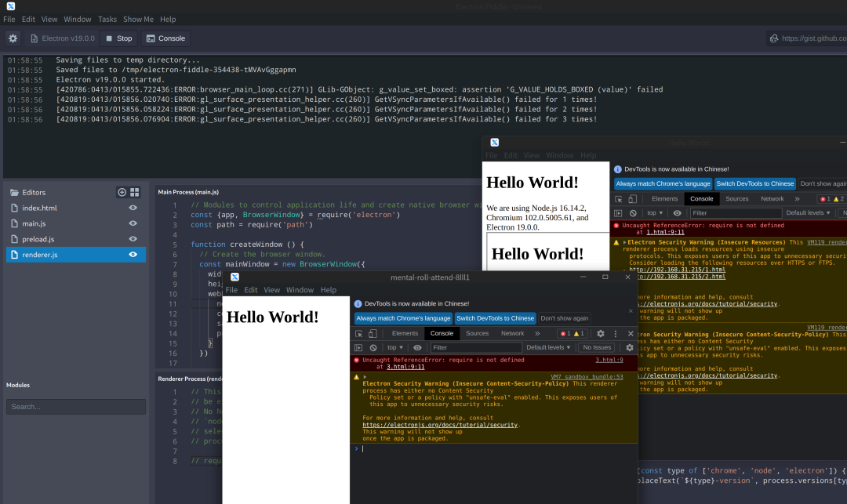Image resolution: width=847 pixels, height=504 pixels.
Task: Open VM7 sandbox_bundle:53 source link
Action: point(587,377)
